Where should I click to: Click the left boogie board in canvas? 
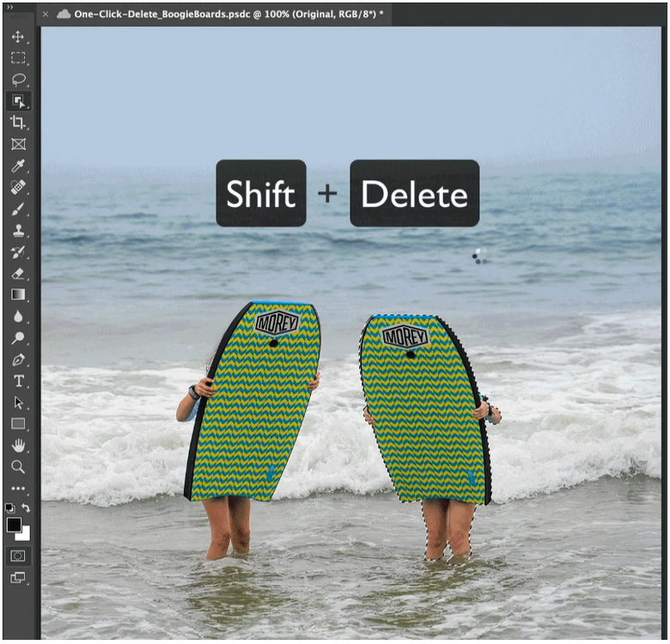point(253,402)
